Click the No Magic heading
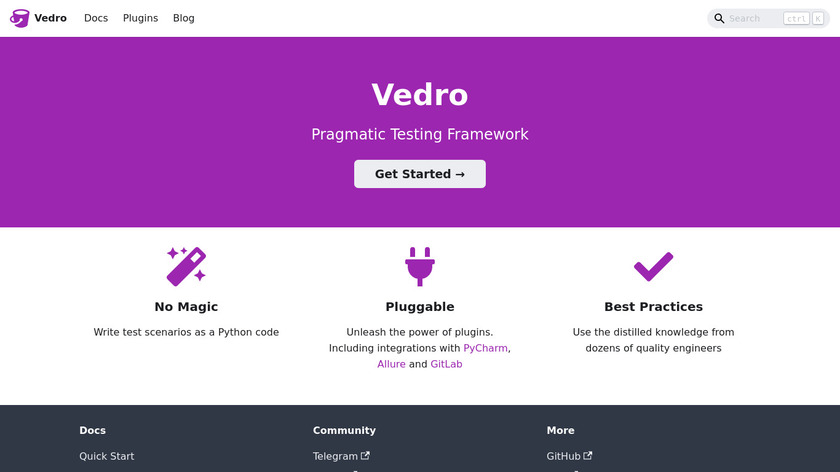 [186, 307]
